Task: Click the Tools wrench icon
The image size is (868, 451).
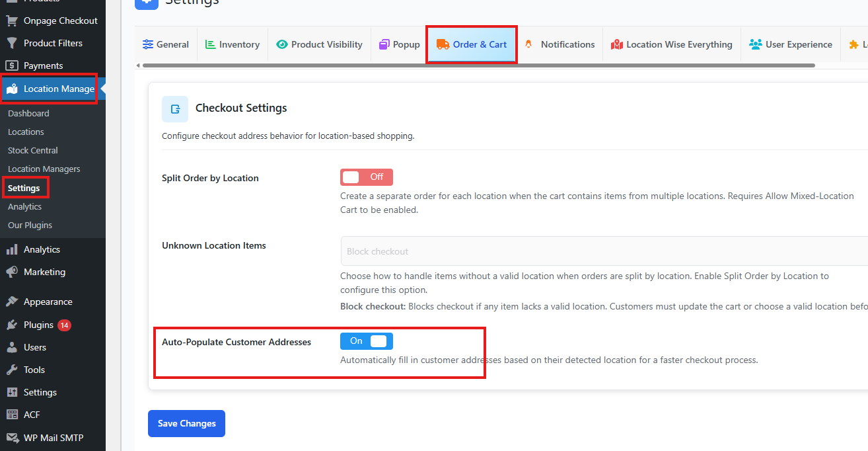Action: (x=12, y=370)
